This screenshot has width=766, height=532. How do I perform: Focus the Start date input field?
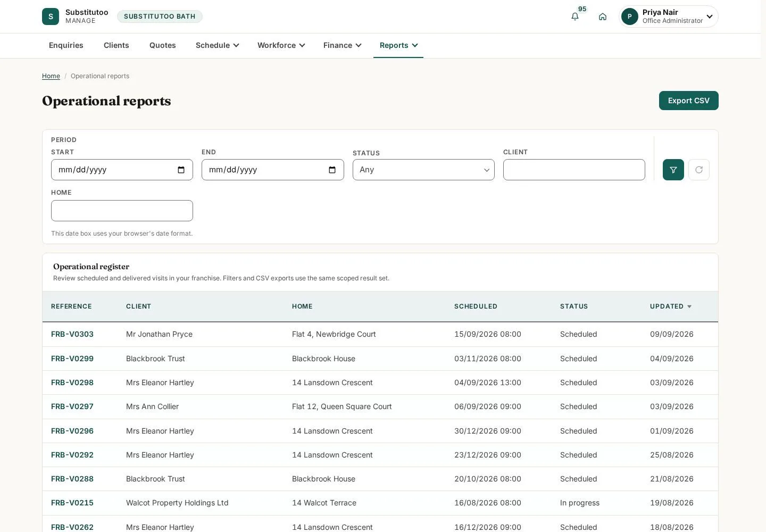pos(122,170)
